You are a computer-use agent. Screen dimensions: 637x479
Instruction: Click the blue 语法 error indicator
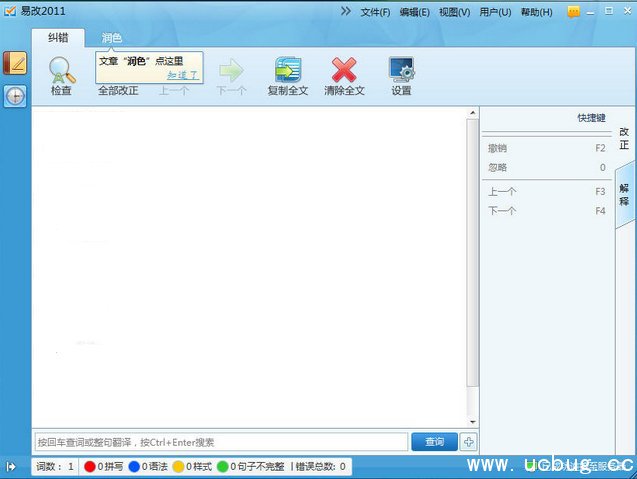click(148, 466)
